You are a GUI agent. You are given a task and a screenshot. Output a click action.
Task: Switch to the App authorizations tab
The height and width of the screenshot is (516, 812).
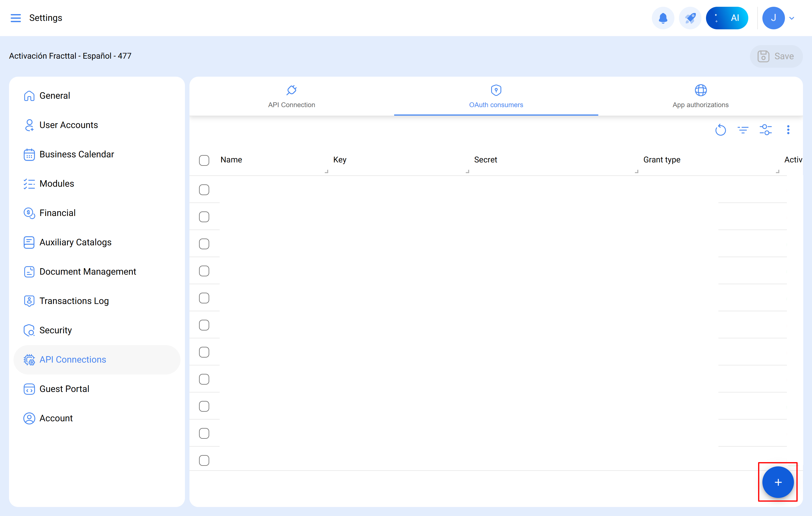pyautogui.click(x=700, y=96)
